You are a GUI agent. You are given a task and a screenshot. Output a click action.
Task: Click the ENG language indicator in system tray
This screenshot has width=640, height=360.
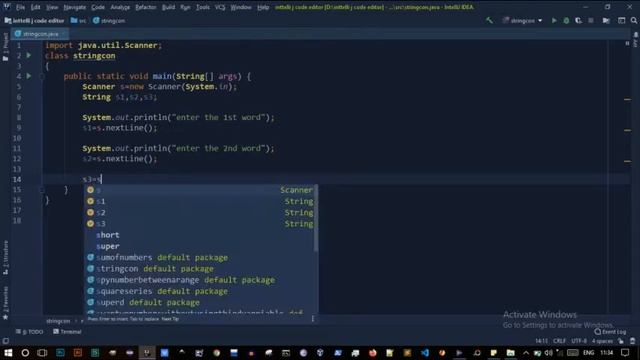(x=588, y=353)
